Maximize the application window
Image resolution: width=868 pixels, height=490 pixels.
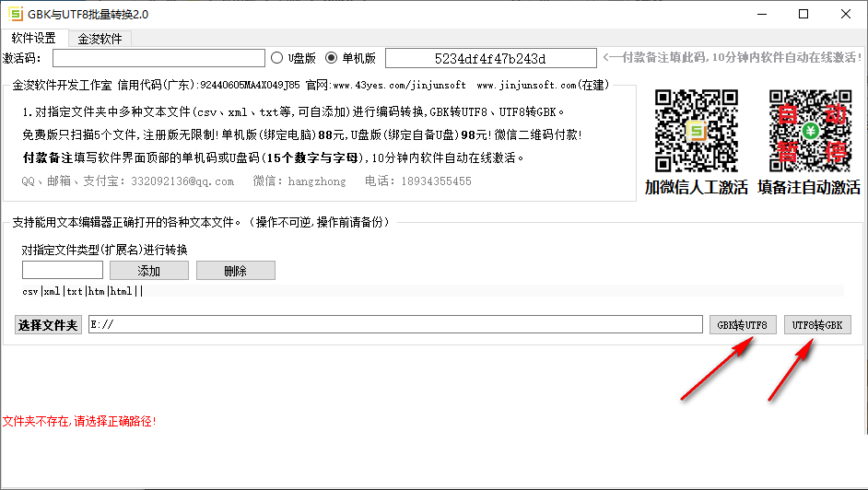coord(803,14)
